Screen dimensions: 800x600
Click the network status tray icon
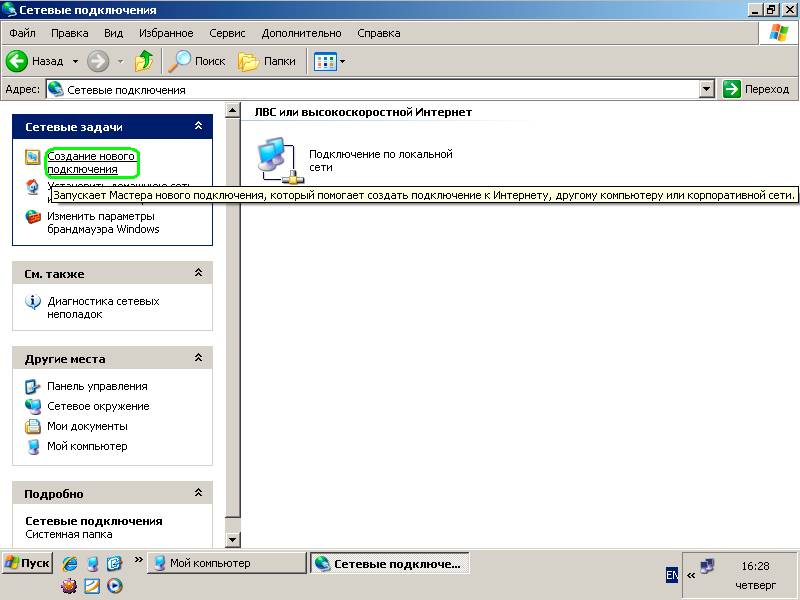pyautogui.click(x=707, y=566)
